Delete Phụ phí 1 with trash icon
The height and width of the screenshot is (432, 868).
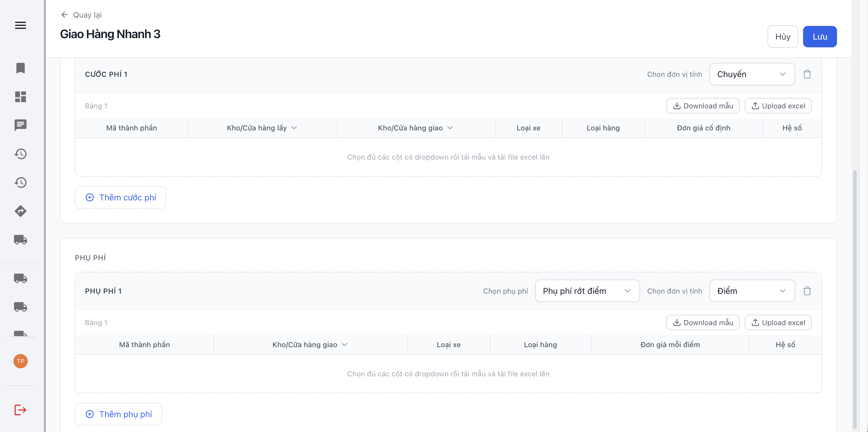tap(807, 291)
